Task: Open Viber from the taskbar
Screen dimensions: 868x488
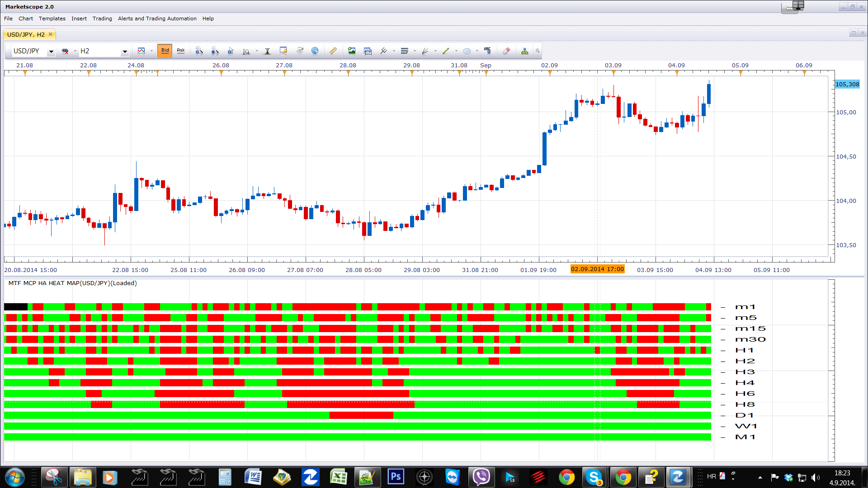Action: (x=481, y=477)
